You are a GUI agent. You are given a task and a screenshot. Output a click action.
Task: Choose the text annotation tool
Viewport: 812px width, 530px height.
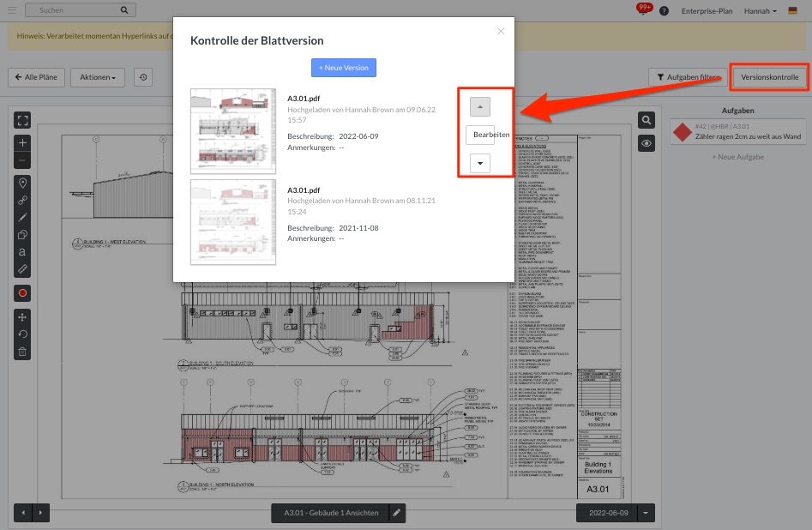point(22,252)
